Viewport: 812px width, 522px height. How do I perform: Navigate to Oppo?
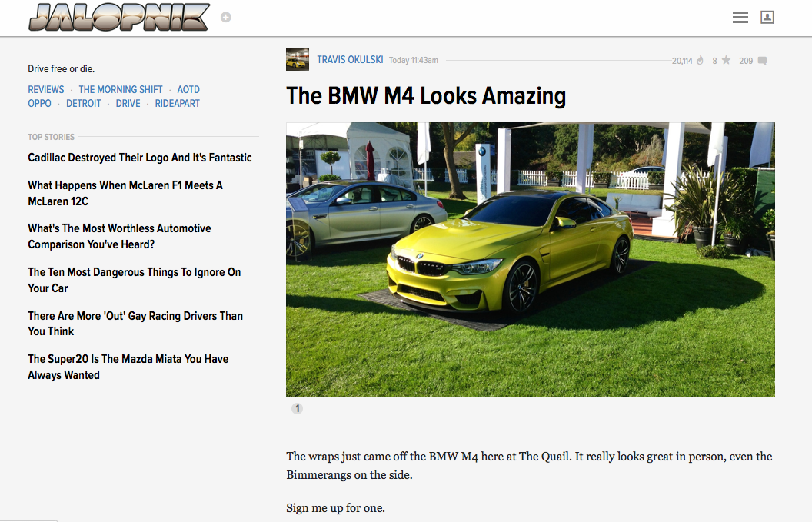[39, 104]
